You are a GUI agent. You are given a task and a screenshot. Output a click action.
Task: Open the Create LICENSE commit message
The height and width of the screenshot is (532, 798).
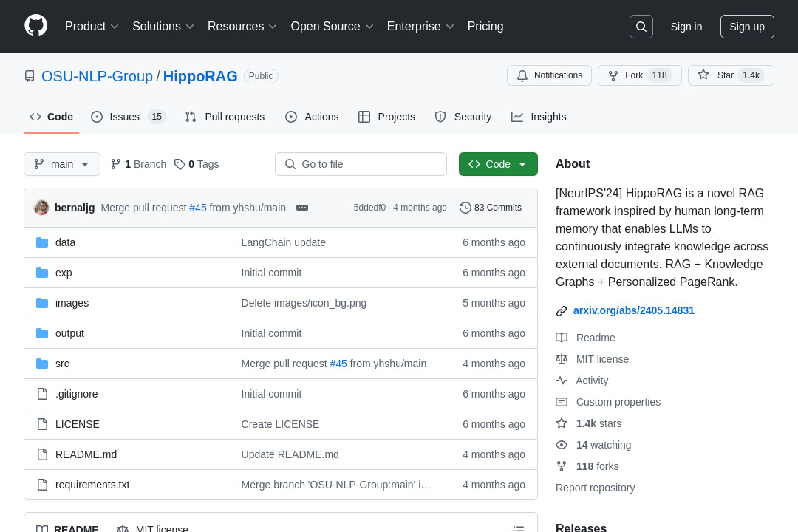coord(281,424)
